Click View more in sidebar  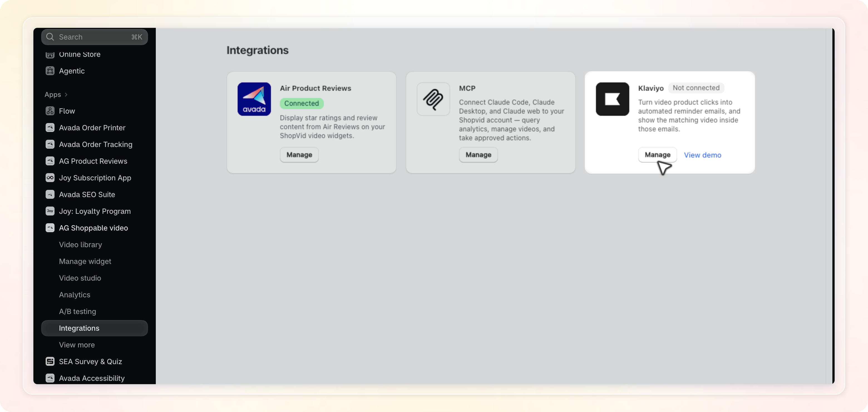[x=77, y=345]
